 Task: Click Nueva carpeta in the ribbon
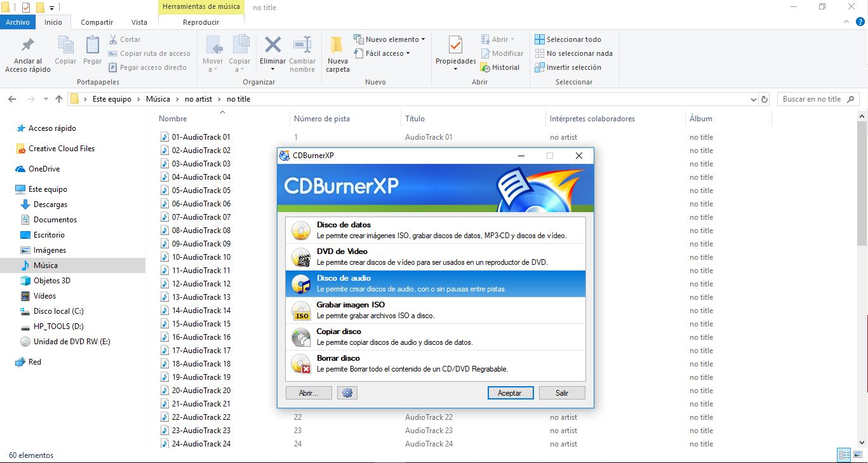click(338, 54)
